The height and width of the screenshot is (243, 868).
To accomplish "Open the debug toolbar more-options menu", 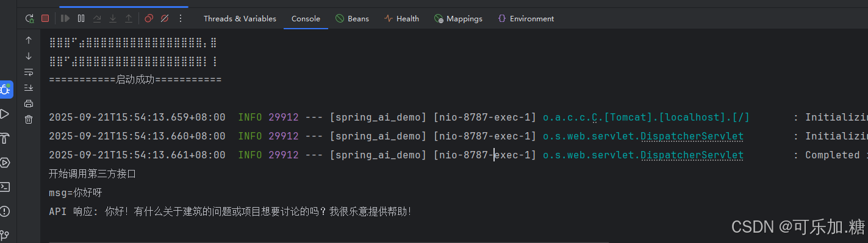I will click(181, 19).
